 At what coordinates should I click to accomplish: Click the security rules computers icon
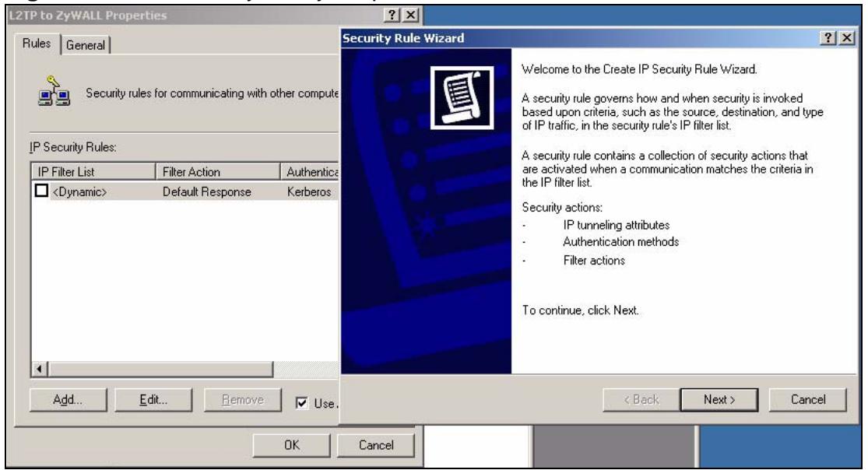click(54, 92)
